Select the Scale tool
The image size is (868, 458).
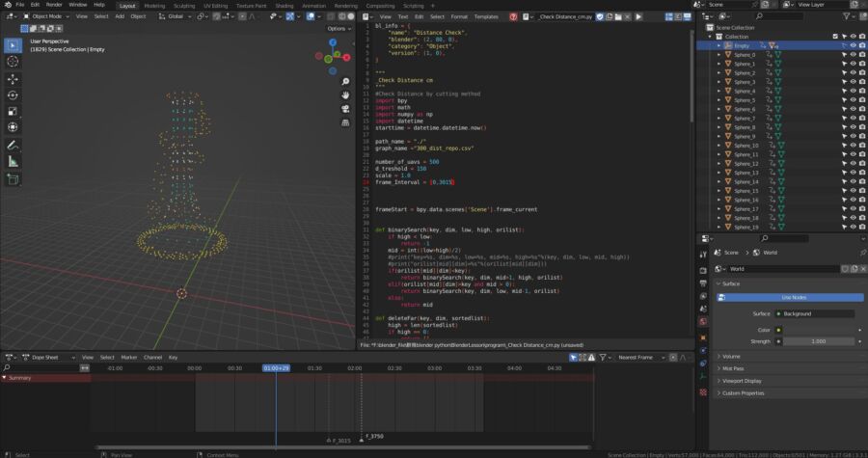tap(13, 111)
